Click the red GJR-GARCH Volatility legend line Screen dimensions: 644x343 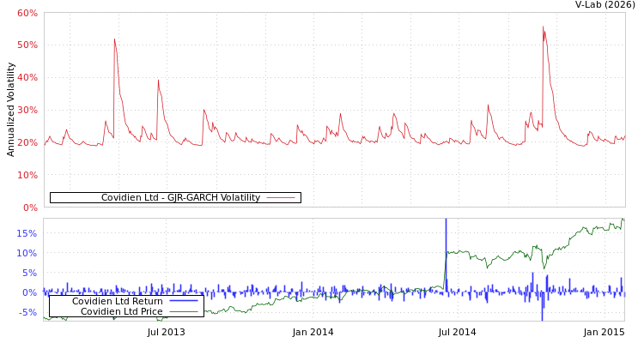tap(281, 198)
